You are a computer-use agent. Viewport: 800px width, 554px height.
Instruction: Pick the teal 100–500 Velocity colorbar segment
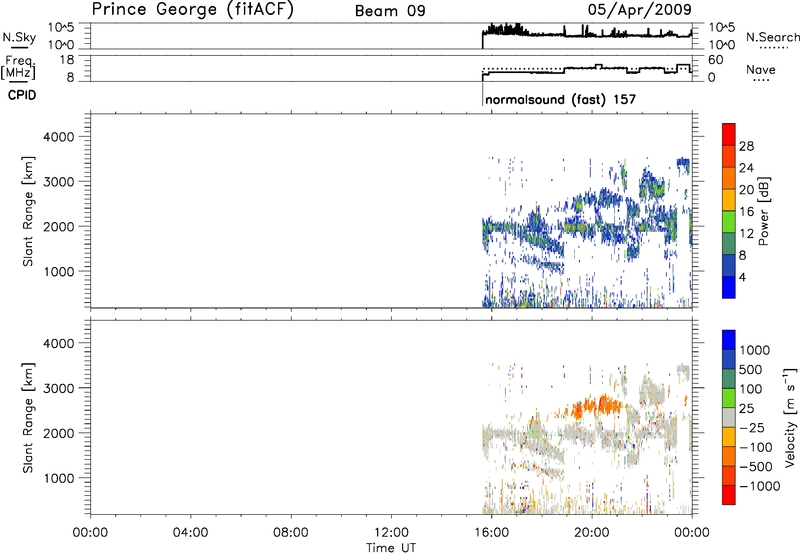[729, 379]
